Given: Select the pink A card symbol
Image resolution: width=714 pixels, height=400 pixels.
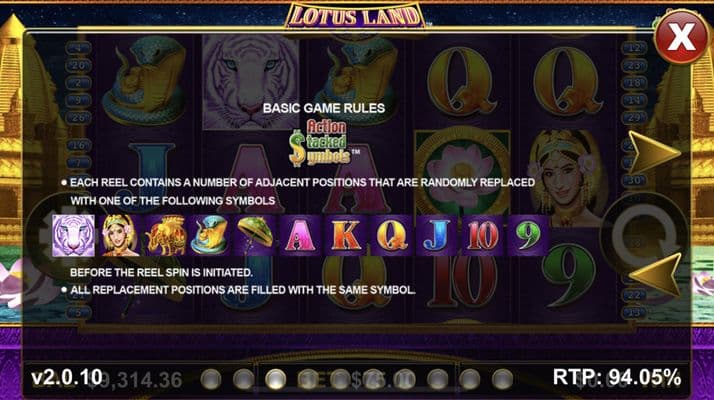Looking at the screenshot, I should point(301,236).
